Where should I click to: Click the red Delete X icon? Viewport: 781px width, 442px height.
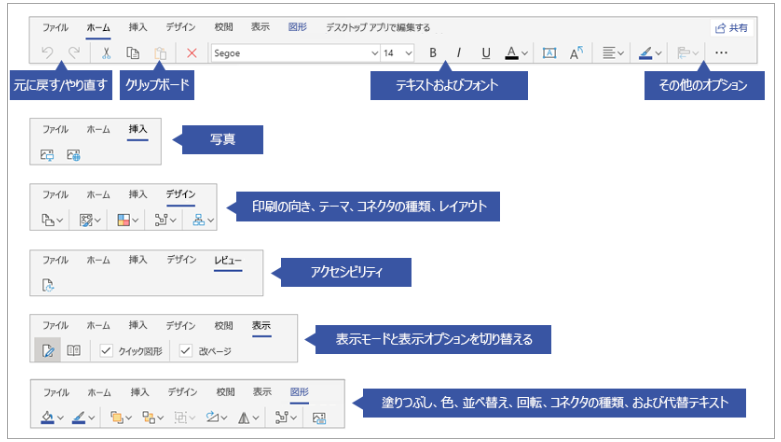point(192,53)
